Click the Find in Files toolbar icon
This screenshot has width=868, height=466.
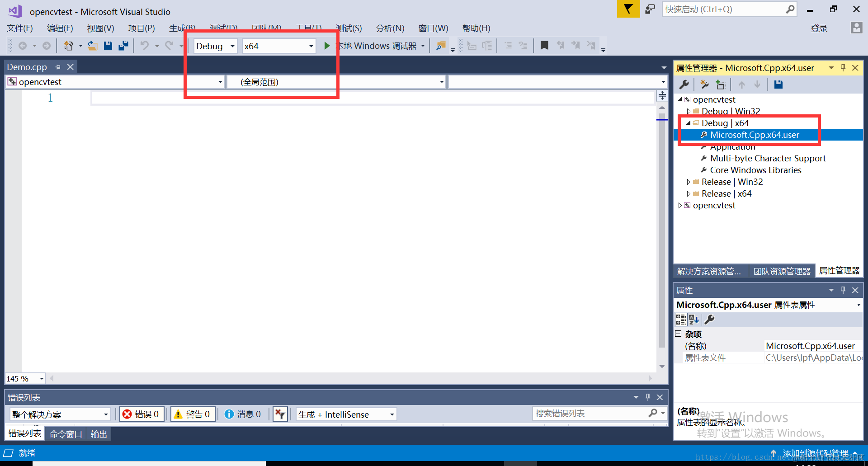click(440, 46)
